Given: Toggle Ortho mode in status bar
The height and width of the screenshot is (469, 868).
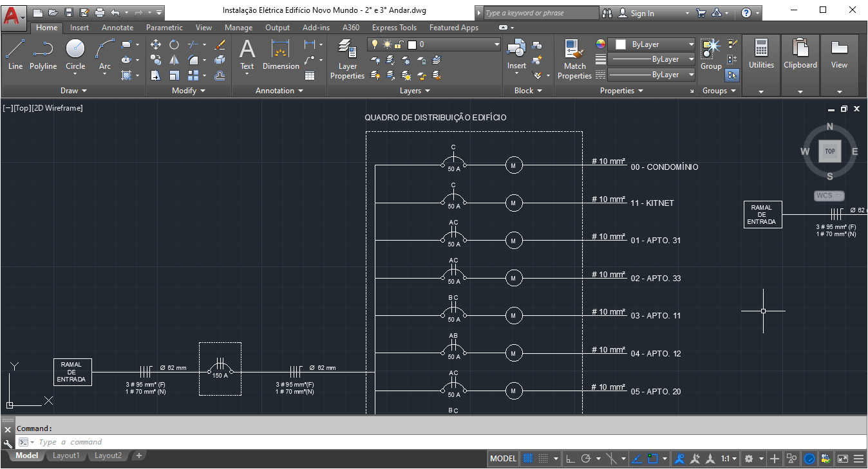Looking at the screenshot, I should point(570,459).
